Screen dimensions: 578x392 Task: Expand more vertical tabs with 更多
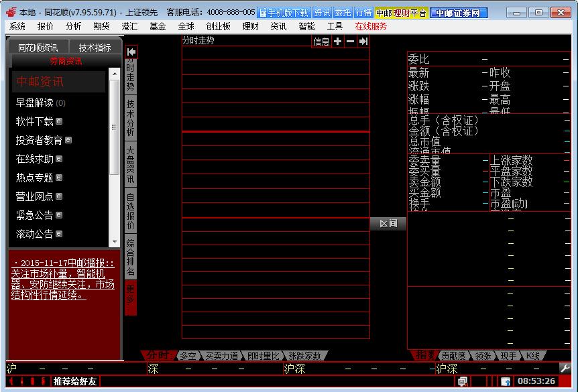(131, 297)
